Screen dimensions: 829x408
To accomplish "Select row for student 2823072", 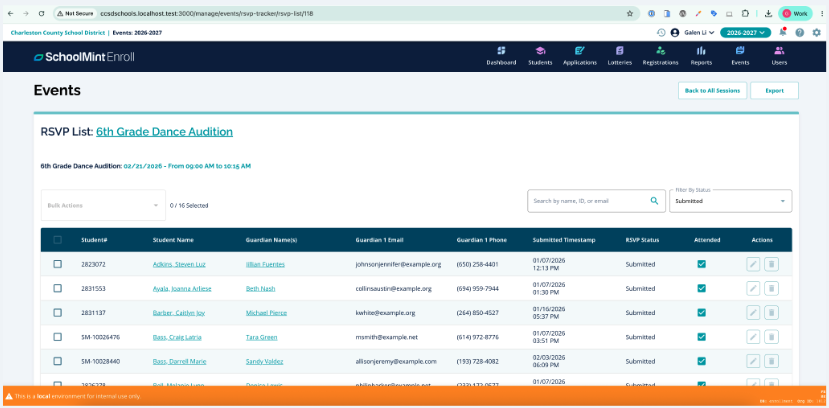I will click(58, 264).
